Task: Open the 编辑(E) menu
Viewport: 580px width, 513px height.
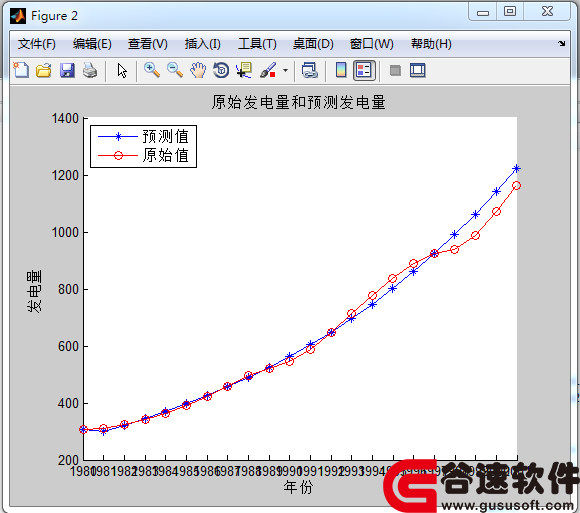Action: [92, 44]
